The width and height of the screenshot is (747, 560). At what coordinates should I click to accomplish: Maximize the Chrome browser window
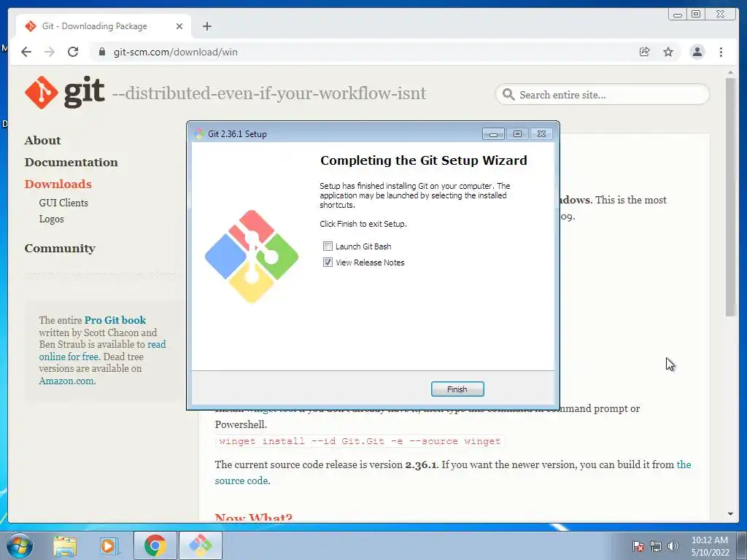click(695, 14)
